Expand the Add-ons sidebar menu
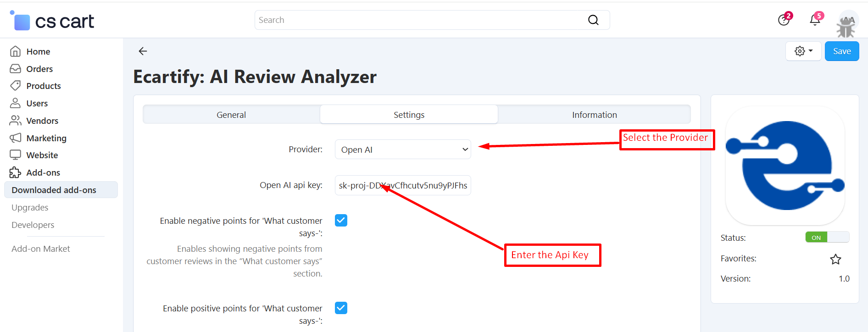868x332 pixels. tap(43, 173)
